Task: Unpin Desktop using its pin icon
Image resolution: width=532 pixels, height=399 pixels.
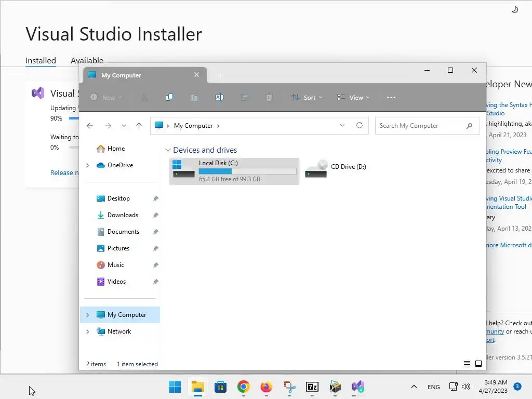Action: pyautogui.click(x=155, y=198)
